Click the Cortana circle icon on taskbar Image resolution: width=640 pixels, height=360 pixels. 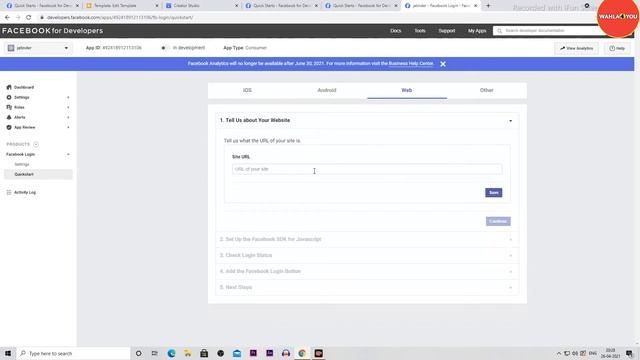pos(139,353)
